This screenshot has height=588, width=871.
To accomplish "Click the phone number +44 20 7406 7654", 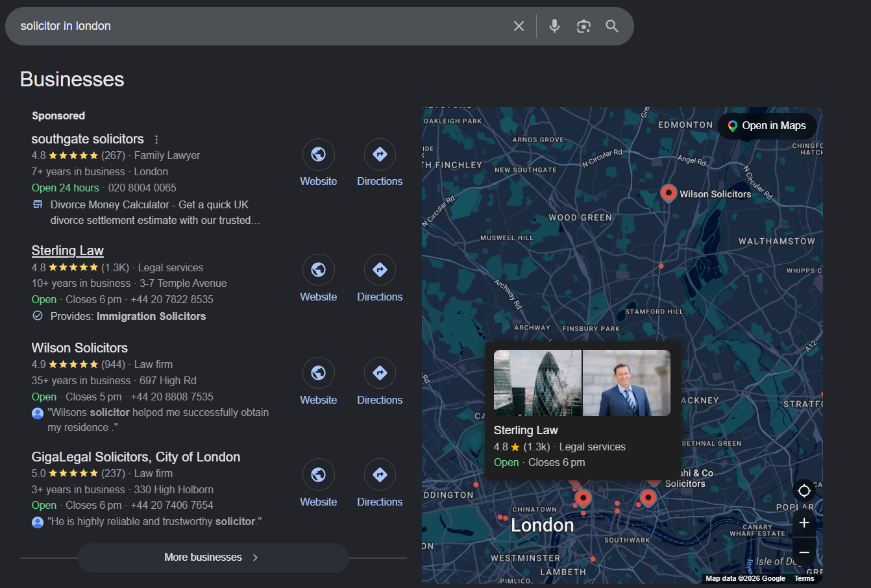I will tap(172, 505).
